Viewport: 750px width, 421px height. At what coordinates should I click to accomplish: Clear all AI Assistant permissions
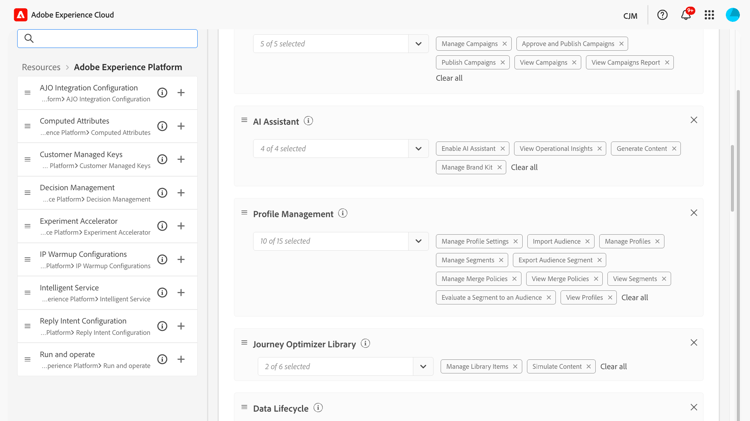524,168
